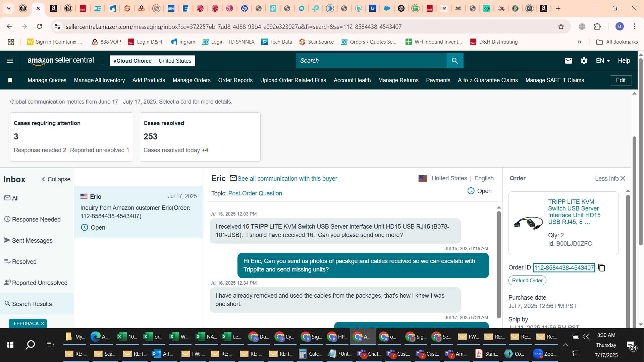
Task: Open the settings gear icon
Action: pyautogui.click(x=584, y=61)
